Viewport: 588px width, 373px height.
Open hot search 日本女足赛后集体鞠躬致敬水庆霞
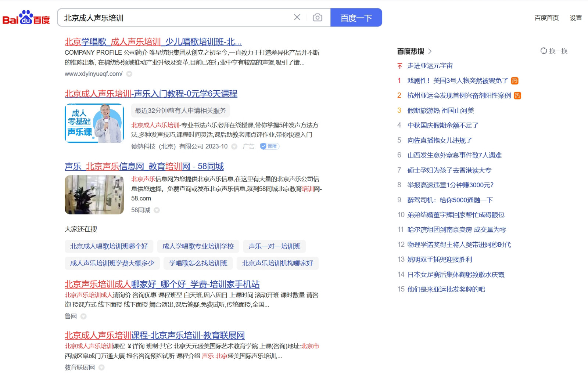coord(456,275)
